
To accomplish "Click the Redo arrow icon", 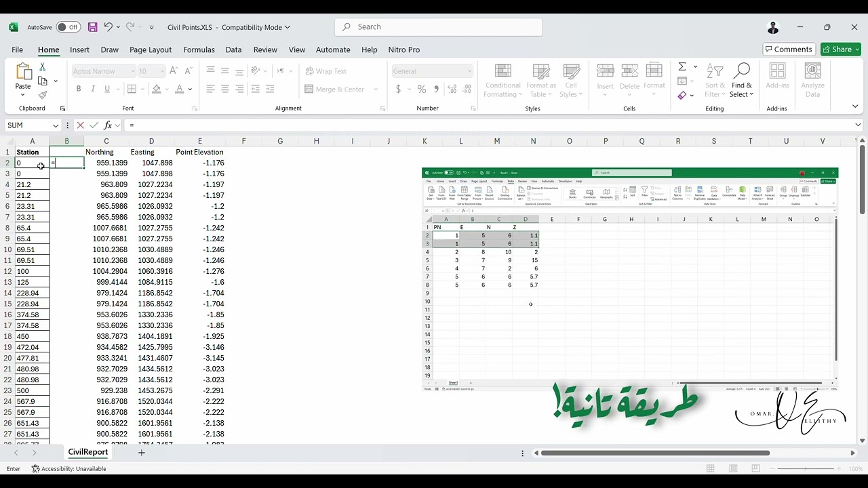I will 130,27.
